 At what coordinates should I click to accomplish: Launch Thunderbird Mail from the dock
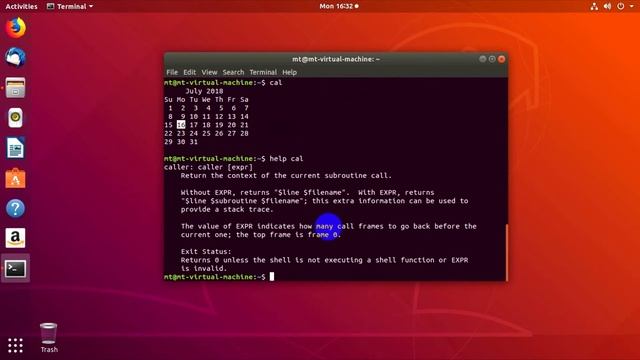[16, 57]
